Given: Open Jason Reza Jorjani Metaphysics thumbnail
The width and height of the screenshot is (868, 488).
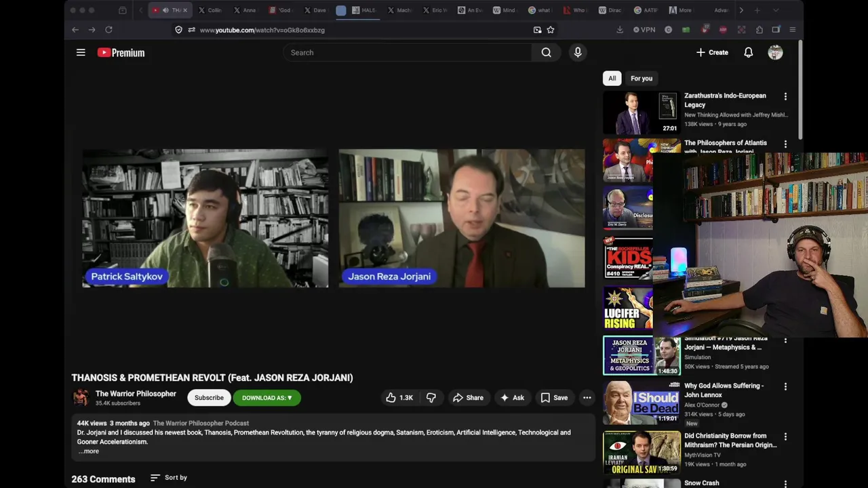Looking at the screenshot, I should pos(642,355).
